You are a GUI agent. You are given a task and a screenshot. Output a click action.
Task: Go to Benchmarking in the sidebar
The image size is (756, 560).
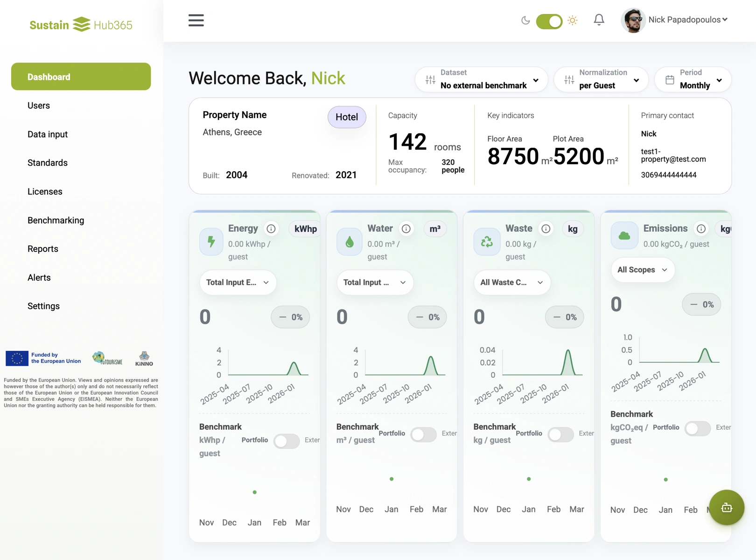pos(56,220)
